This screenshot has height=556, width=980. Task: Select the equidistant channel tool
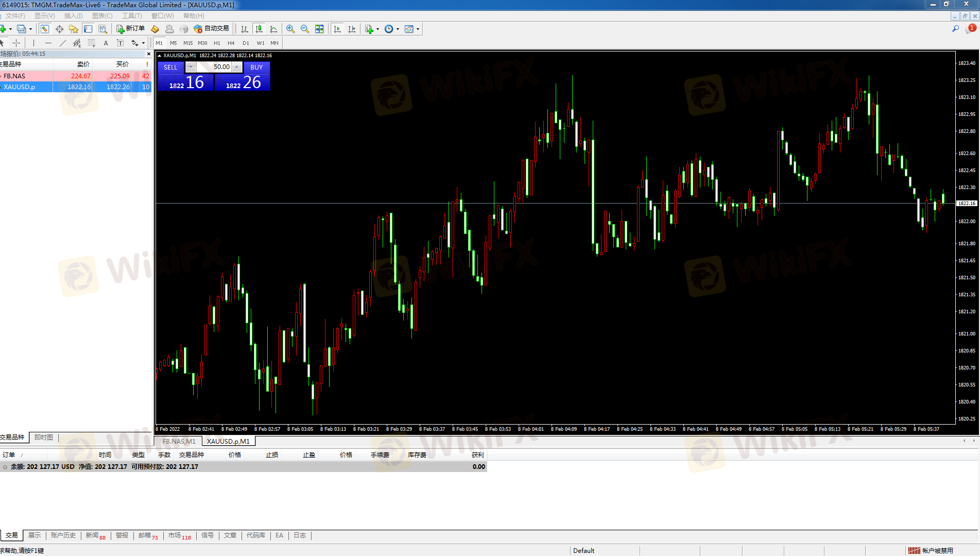coord(77,43)
